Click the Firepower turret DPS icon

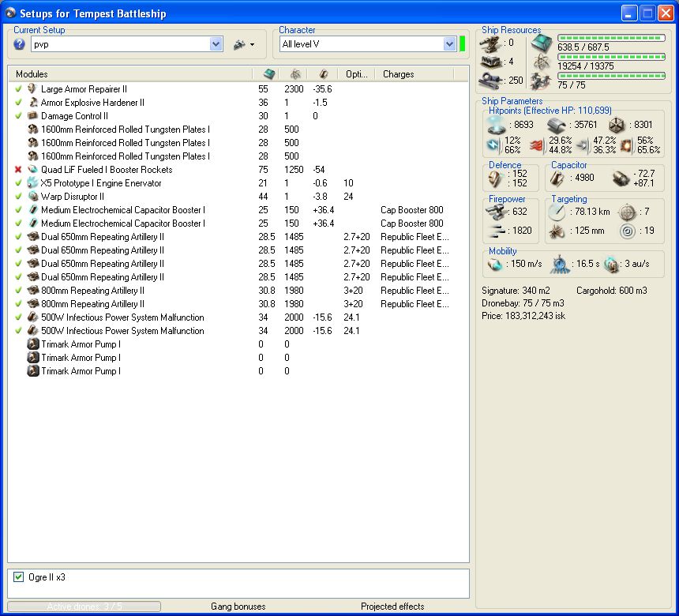(x=497, y=212)
